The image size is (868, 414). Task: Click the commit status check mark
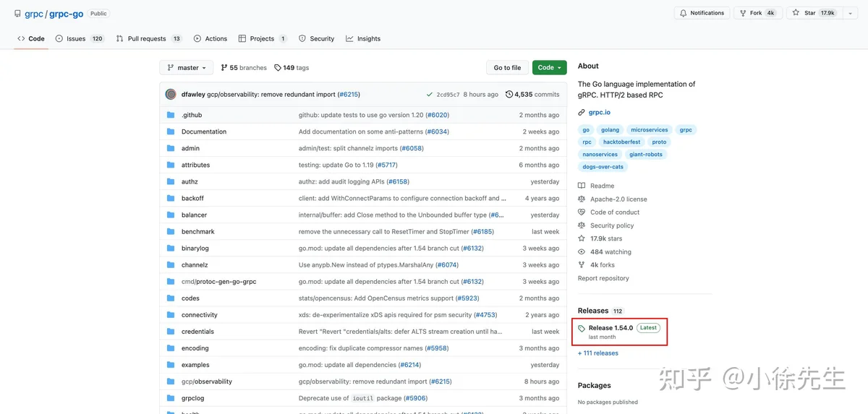[430, 95]
